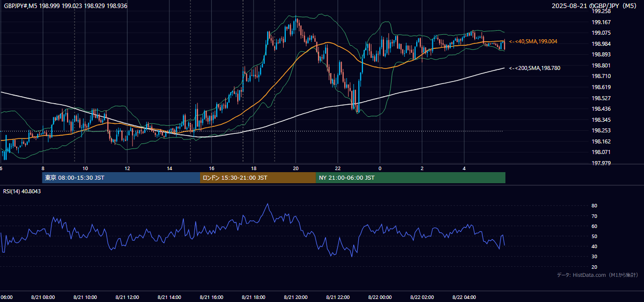Click the 8/21 16:00 time axis label
Viewport: 644px width, 302px height.
[212, 297]
